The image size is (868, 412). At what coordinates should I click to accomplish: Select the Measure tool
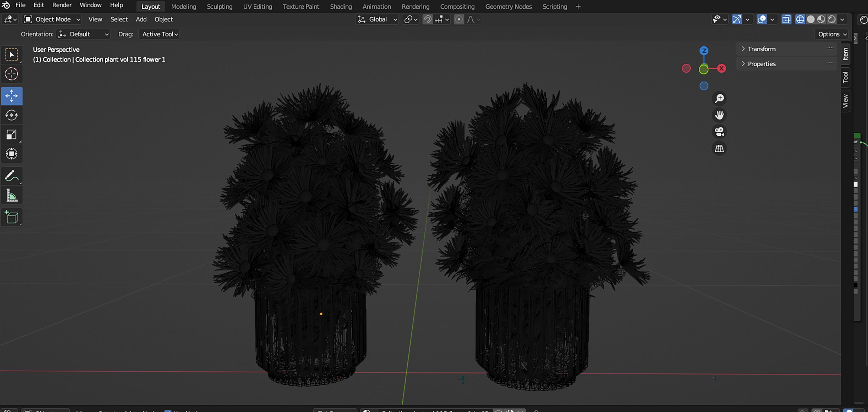(11, 195)
